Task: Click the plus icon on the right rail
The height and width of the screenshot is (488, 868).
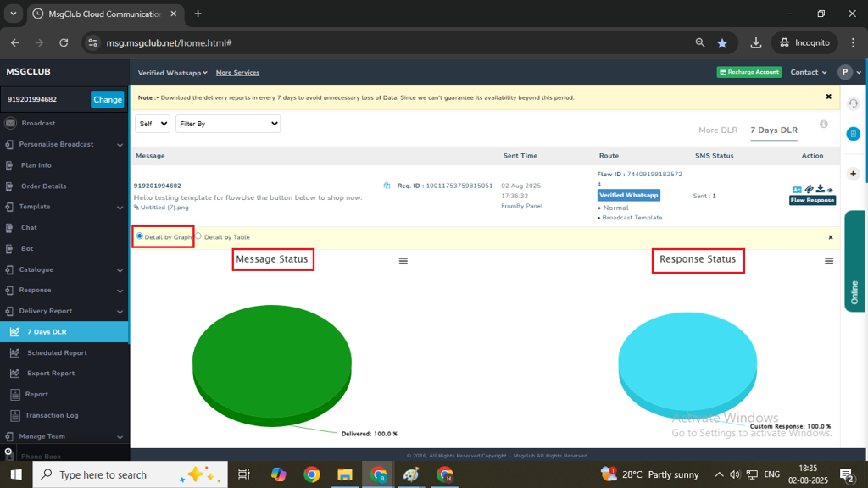Action: point(853,174)
